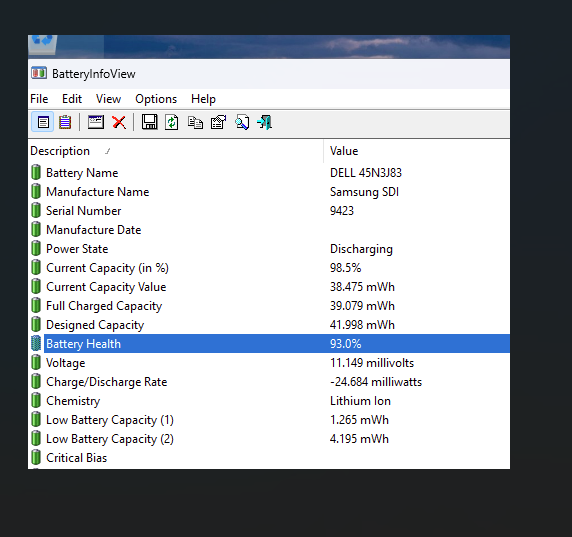Click the Show Battery Log clipboard icon

[x=65, y=122]
